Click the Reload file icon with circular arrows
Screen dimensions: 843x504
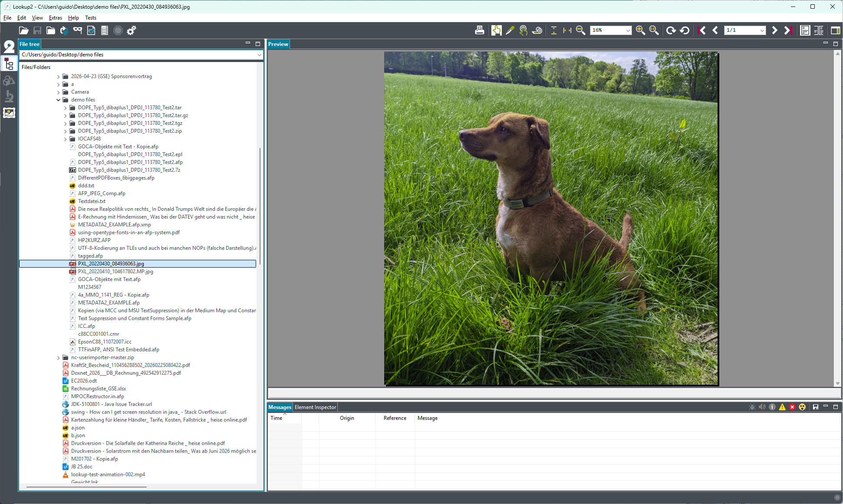[x=64, y=30]
